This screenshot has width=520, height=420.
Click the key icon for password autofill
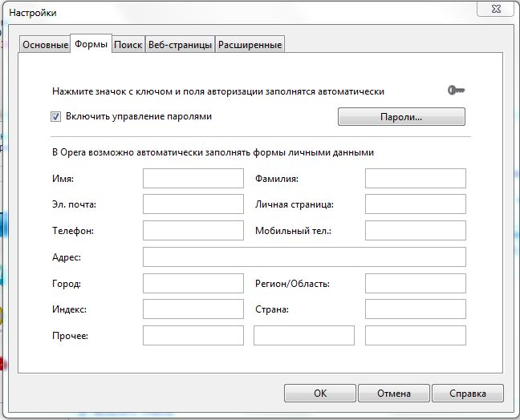click(x=456, y=91)
